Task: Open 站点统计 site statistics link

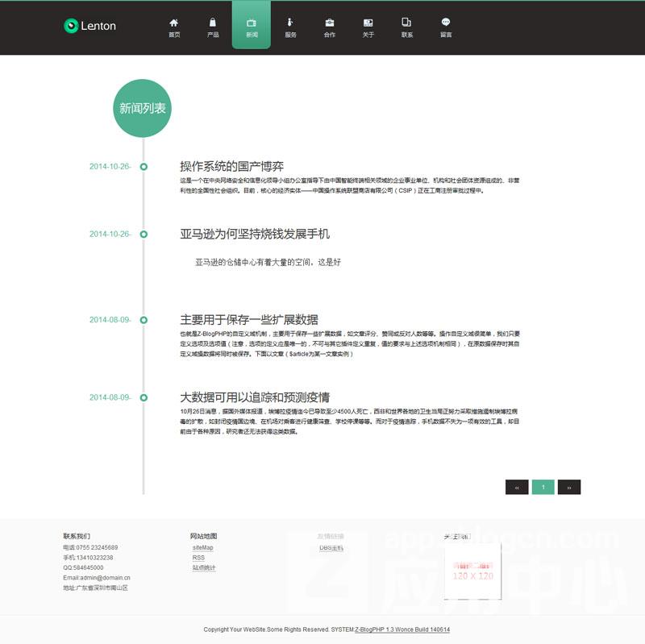Action: tap(204, 568)
